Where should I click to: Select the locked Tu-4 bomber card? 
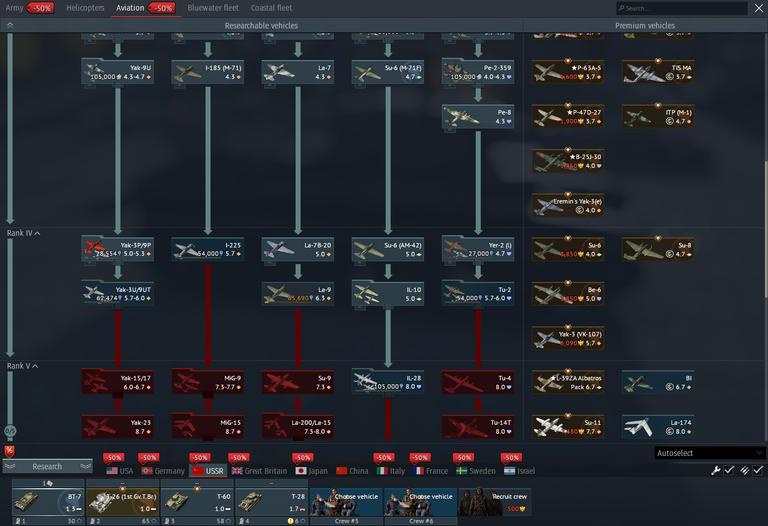(478, 382)
